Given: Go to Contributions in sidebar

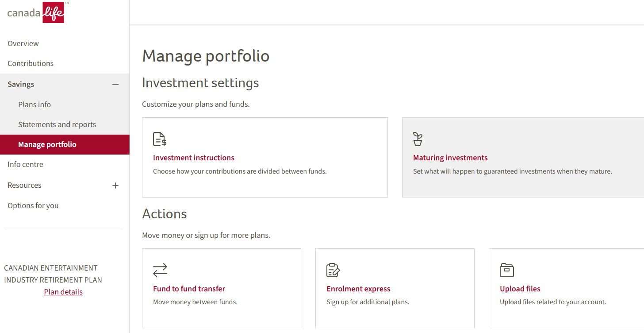Looking at the screenshot, I should coord(31,63).
